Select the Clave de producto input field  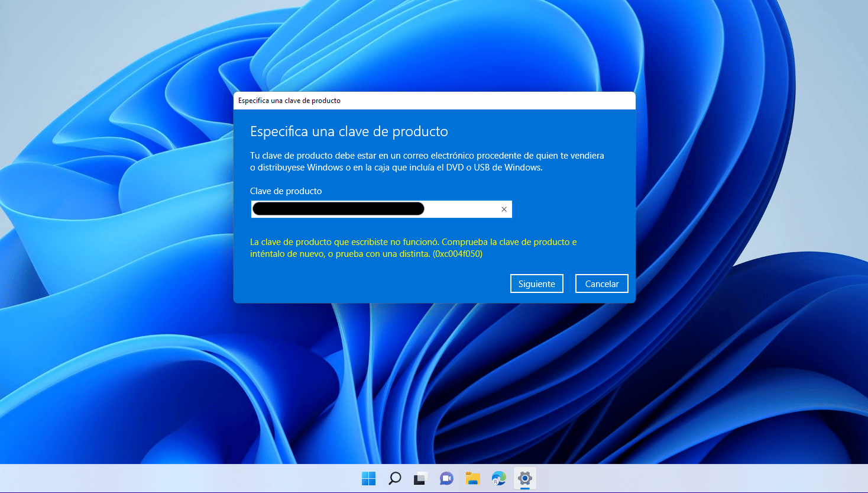click(461, 209)
